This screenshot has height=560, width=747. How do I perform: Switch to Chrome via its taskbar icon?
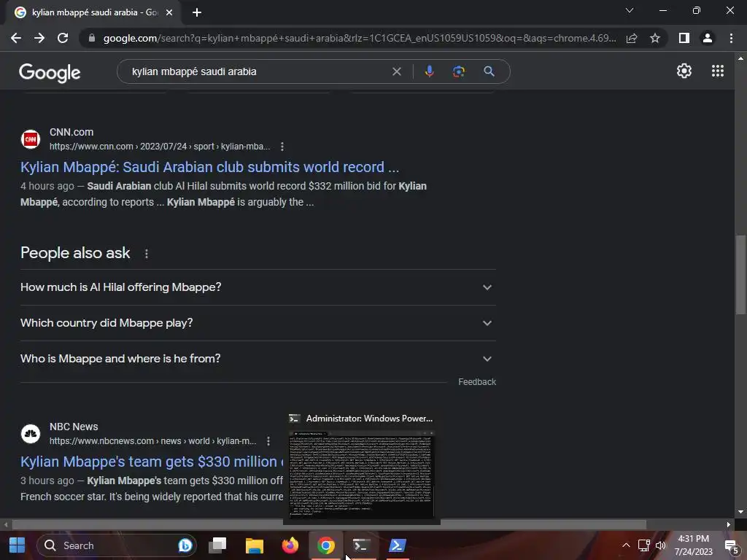(x=326, y=545)
